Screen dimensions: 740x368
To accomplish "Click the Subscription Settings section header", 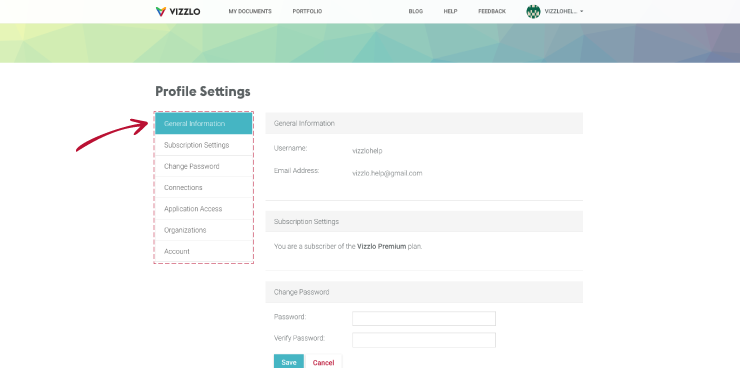I will [x=424, y=221].
